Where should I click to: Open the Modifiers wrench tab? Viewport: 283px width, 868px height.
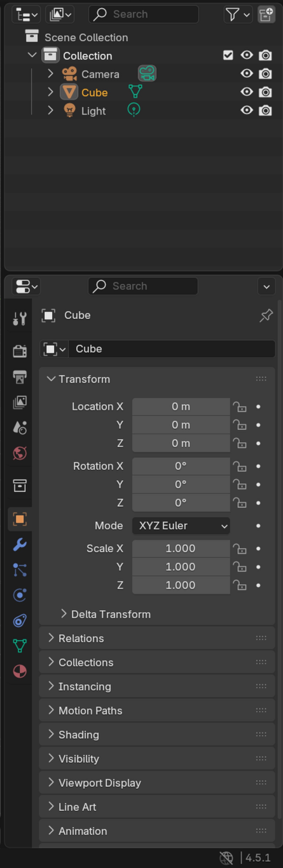[x=20, y=544]
